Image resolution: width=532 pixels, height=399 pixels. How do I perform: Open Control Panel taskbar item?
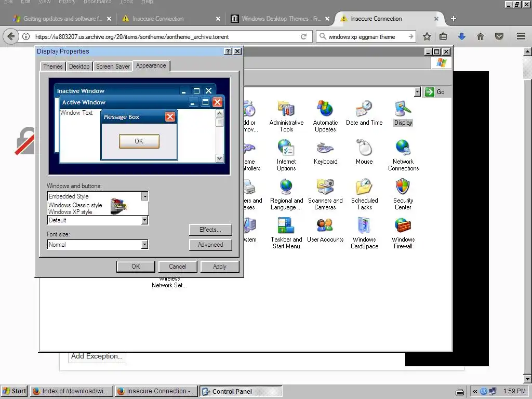241,391
